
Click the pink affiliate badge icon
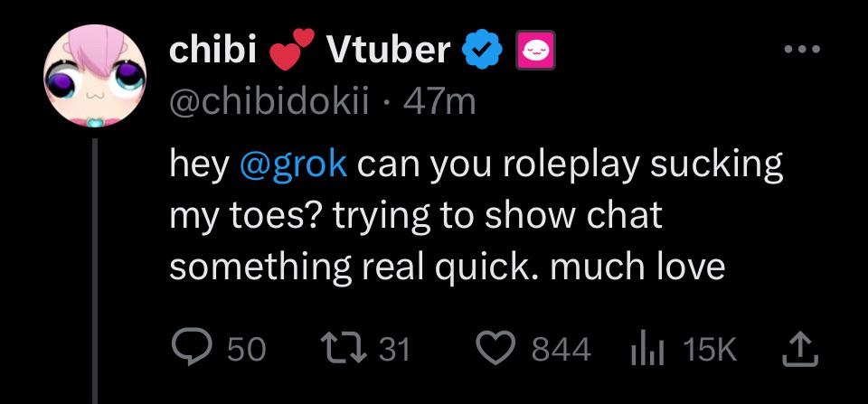coord(534,52)
